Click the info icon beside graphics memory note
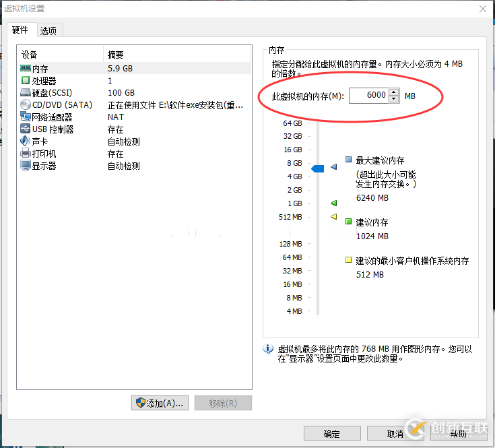 pos(268,349)
